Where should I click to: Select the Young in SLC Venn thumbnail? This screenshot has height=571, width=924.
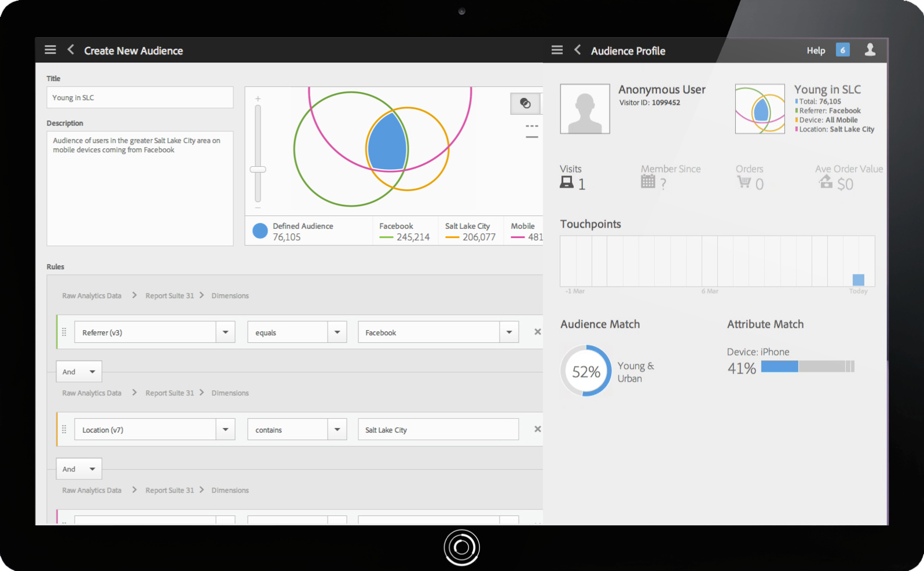[x=760, y=109]
